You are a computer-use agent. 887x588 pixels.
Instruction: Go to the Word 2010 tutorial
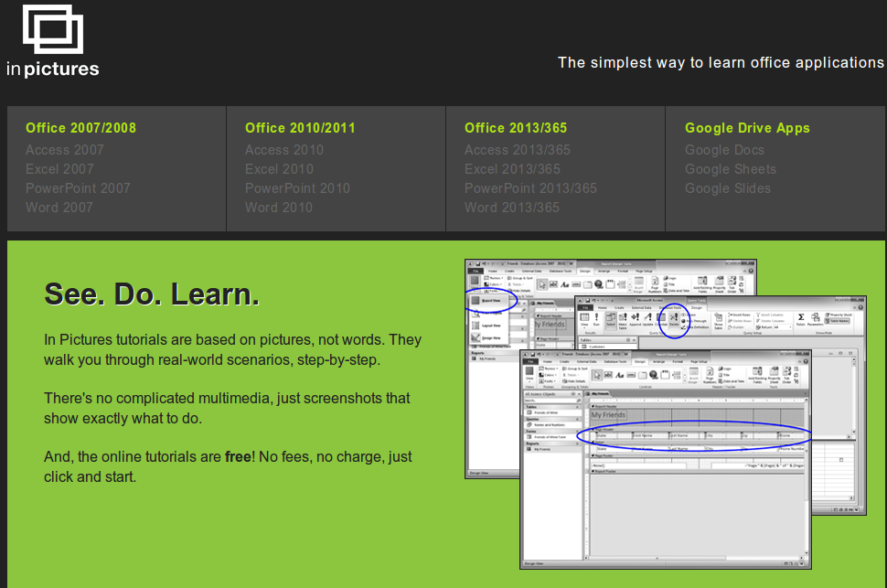(279, 208)
